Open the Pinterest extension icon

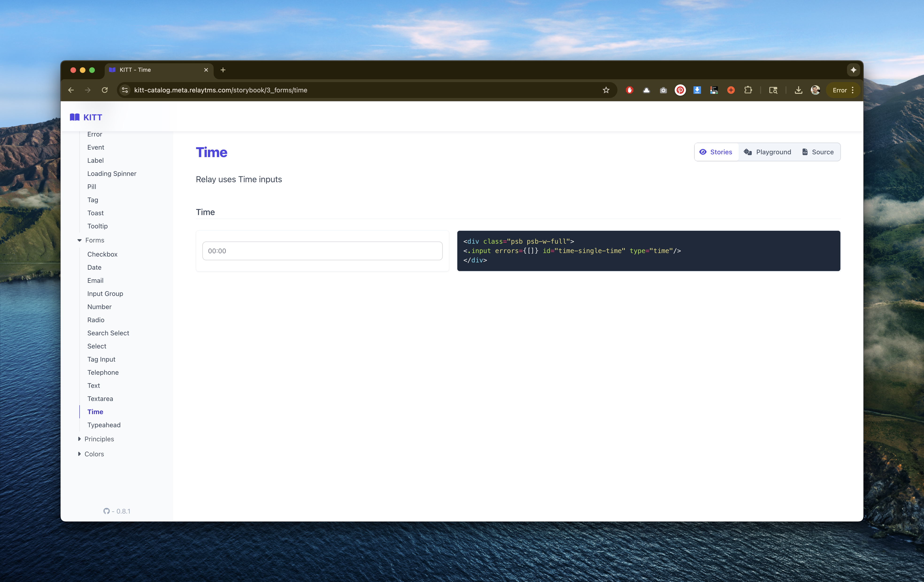coord(680,90)
